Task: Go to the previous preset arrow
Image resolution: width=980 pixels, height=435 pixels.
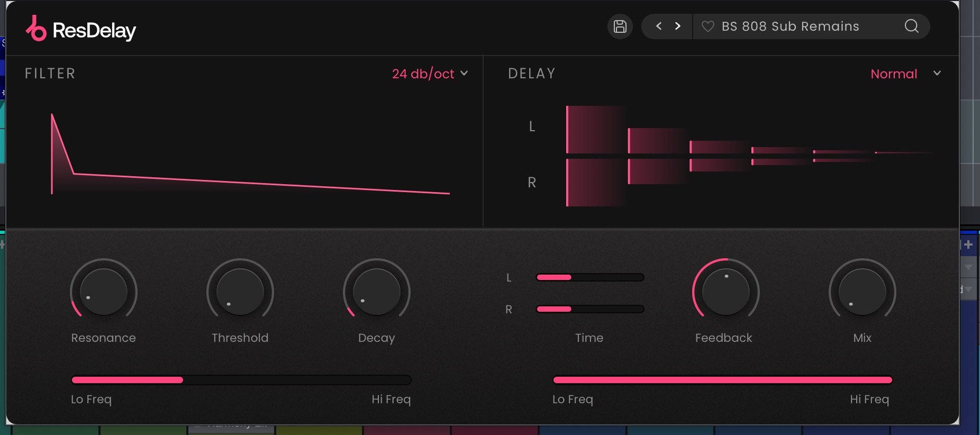Action: [659, 26]
